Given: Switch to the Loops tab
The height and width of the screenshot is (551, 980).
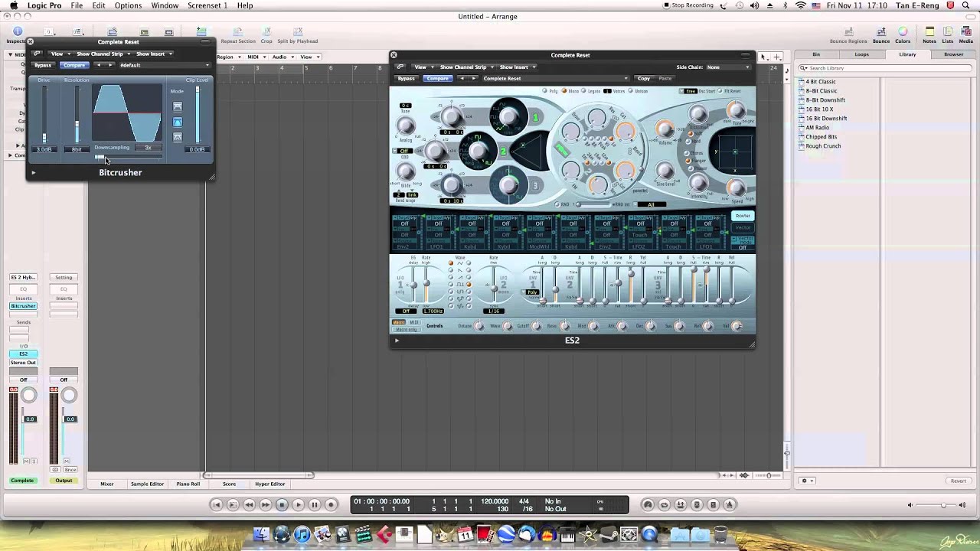Looking at the screenshot, I should coord(861,54).
